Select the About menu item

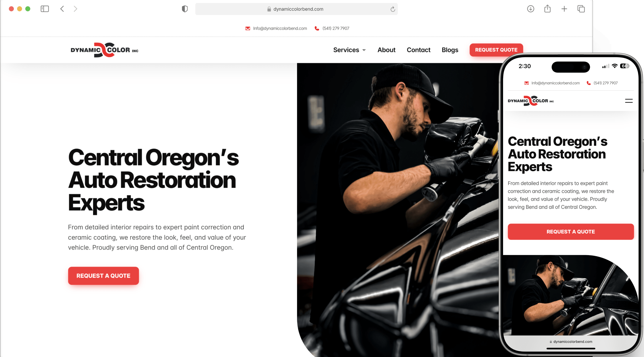click(386, 50)
